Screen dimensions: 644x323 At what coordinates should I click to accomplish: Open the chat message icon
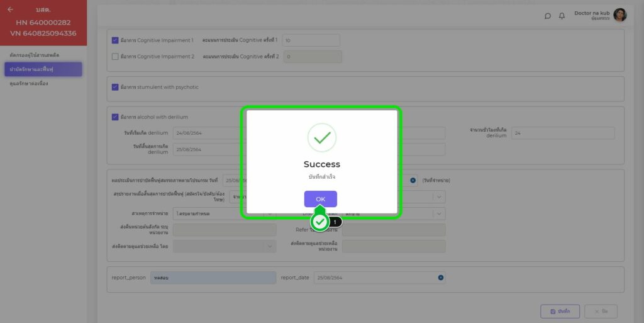(547, 16)
